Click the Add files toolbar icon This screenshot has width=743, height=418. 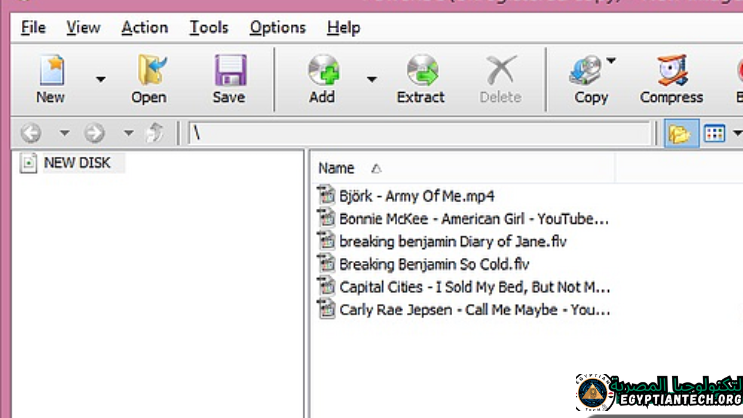[x=322, y=71]
